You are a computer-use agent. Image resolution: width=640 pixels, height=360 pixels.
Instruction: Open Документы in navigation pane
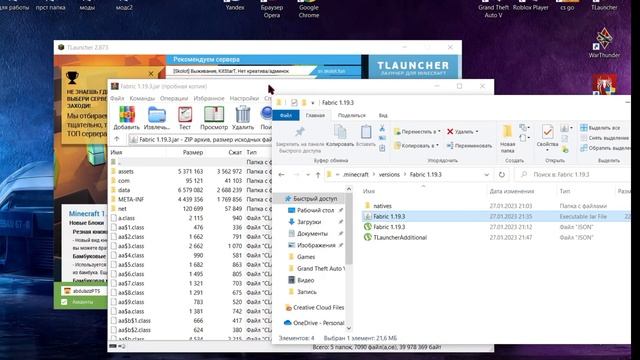(312, 233)
